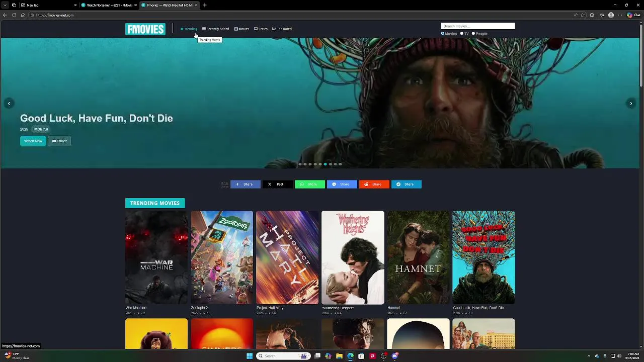The image size is (644, 362).
Task: Open browser extensions icon
Action: (x=592, y=15)
